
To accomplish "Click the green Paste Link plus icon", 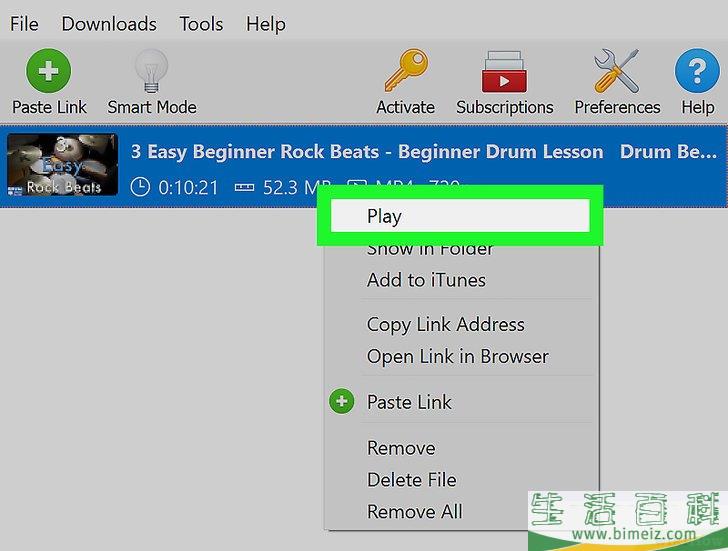I will [49, 72].
